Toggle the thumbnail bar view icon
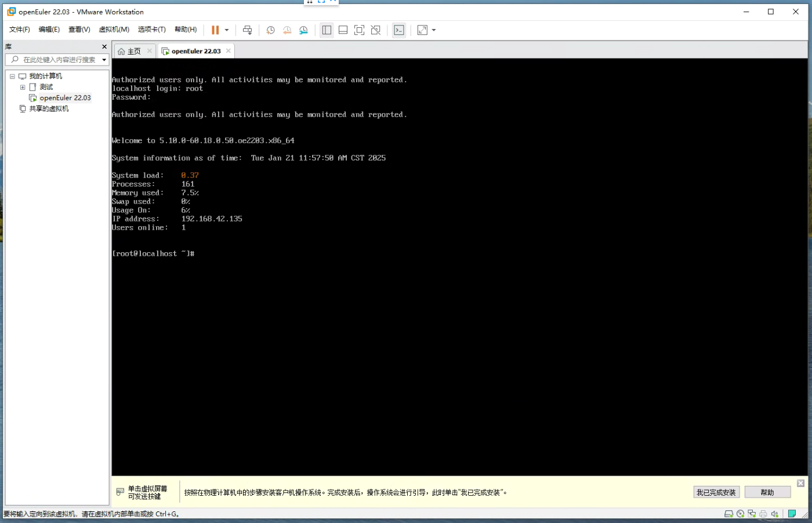 [343, 30]
